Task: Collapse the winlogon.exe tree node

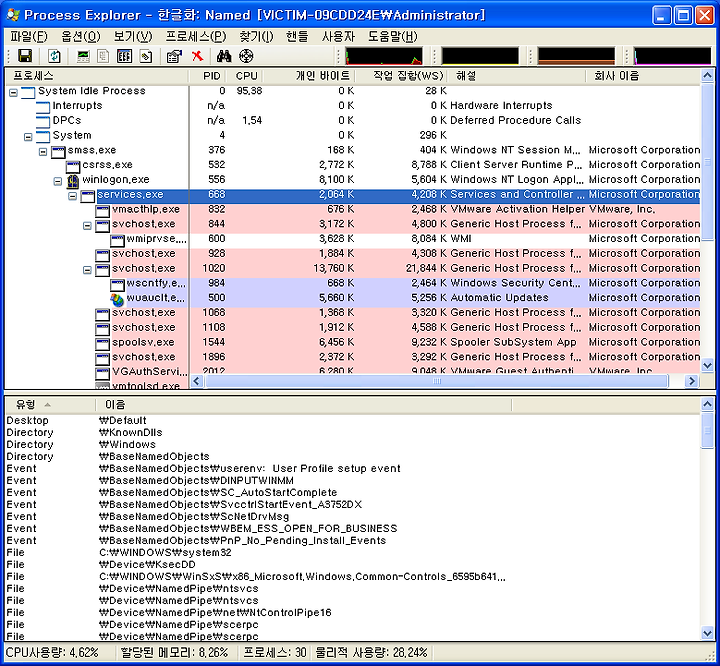Action: pyautogui.click(x=57, y=181)
